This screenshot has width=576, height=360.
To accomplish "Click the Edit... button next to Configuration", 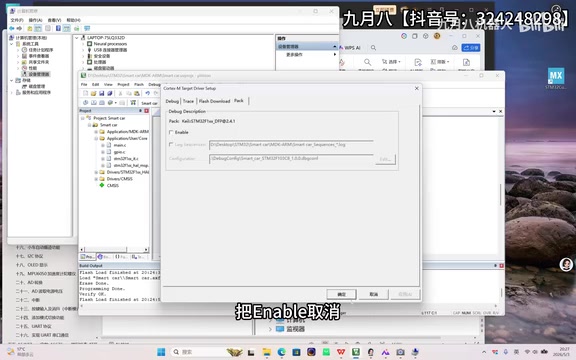I will [x=385, y=159].
